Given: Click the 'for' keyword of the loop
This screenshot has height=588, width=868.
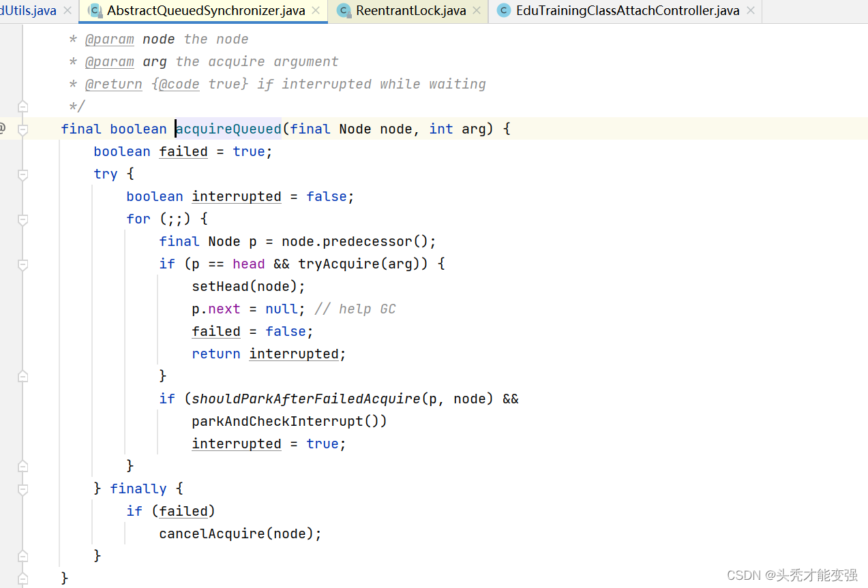Looking at the screenshot, I should [x=138, y=219].
